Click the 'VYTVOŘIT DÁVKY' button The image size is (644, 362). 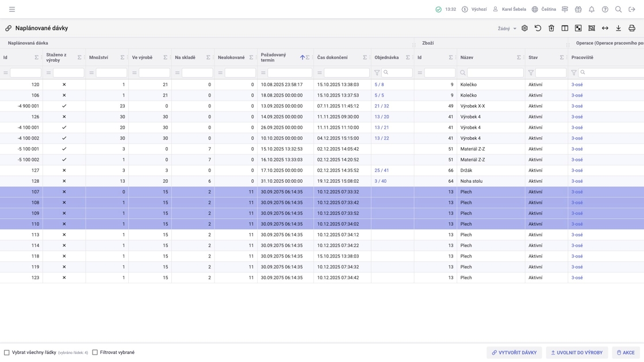click(x=514, y=352)
